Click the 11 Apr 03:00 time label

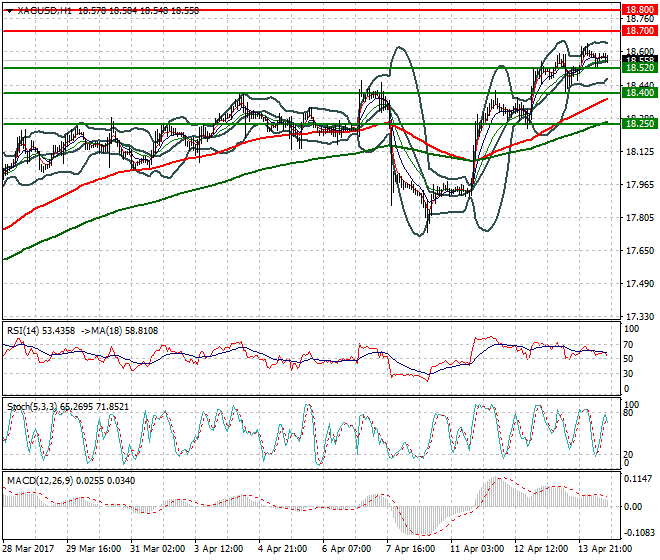click(477, 549)
